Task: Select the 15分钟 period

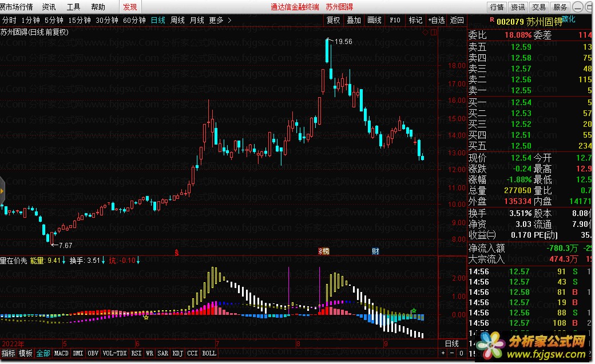Action: point(80,20)
